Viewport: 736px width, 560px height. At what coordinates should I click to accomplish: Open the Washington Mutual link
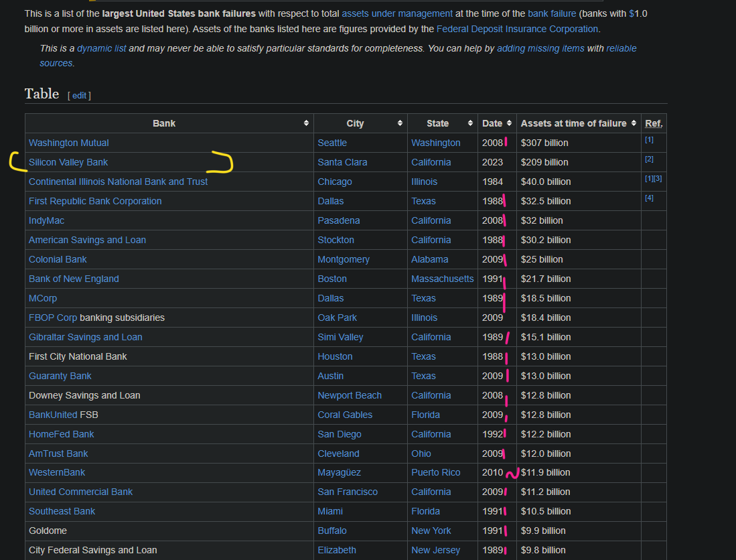(68, 143)
